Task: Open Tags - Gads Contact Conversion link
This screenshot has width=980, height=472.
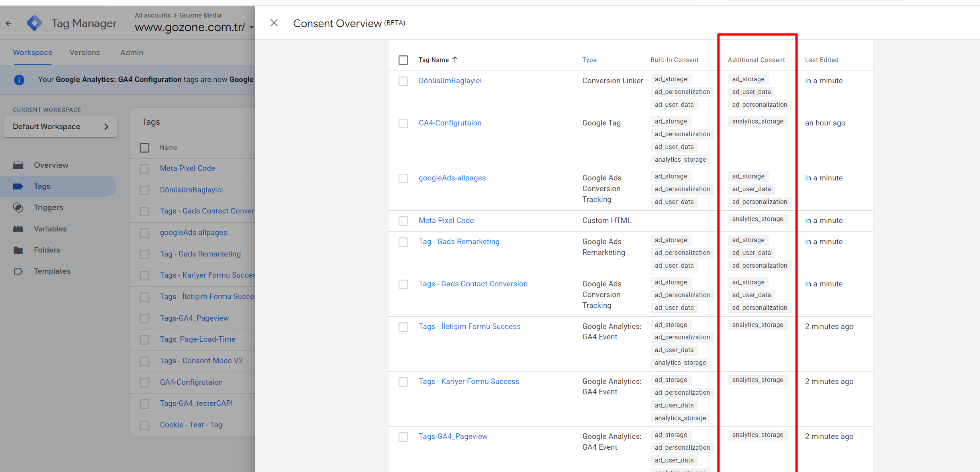Action: pyautogui.click(x=473, y=284)
